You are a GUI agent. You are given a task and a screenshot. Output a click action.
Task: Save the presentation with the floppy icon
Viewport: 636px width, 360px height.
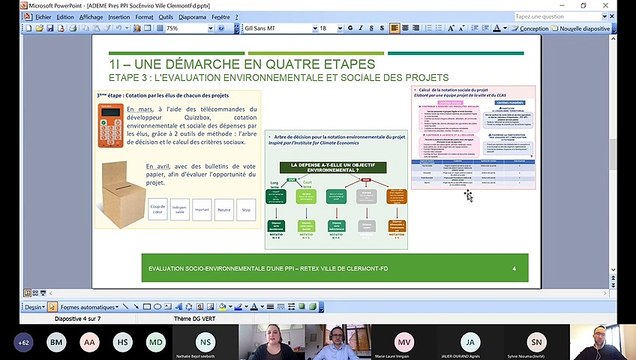50,28
